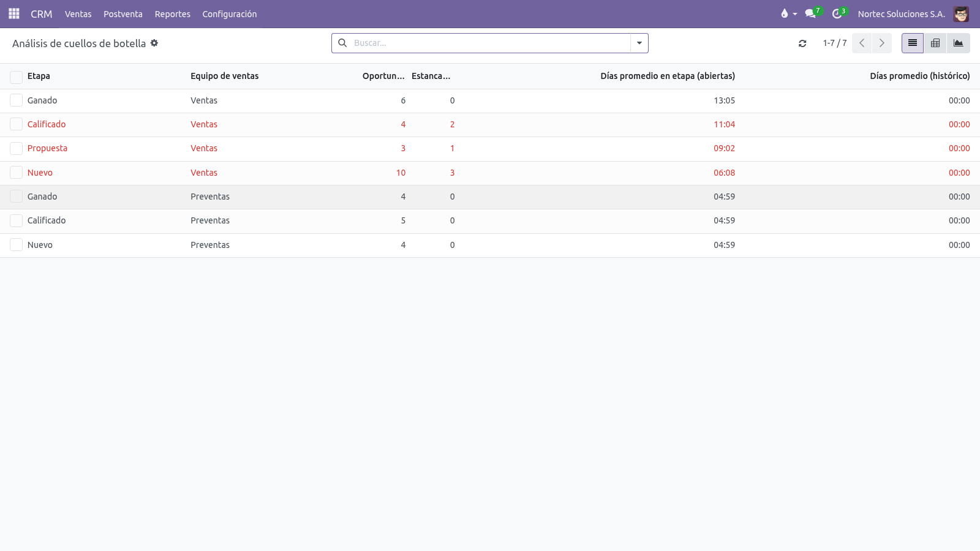Open the Calificado Ventas record
Viewport: 980px width, 551px height.
tap(490, 124)
